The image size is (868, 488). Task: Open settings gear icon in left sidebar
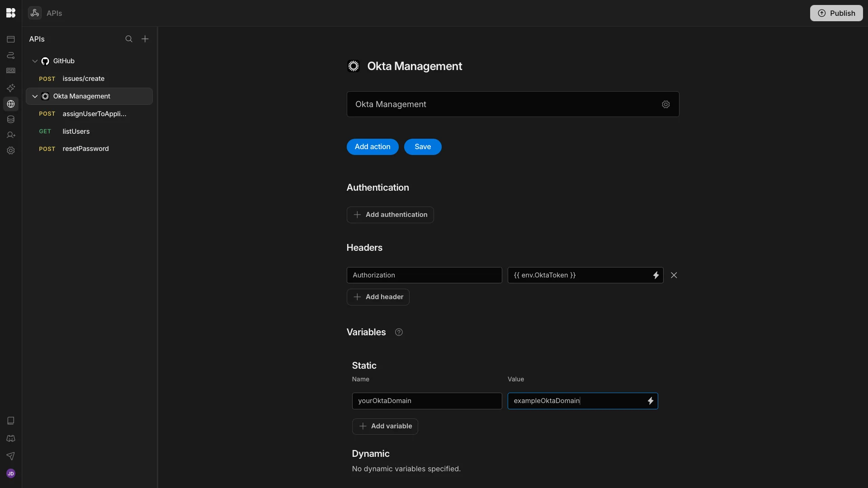11,150
